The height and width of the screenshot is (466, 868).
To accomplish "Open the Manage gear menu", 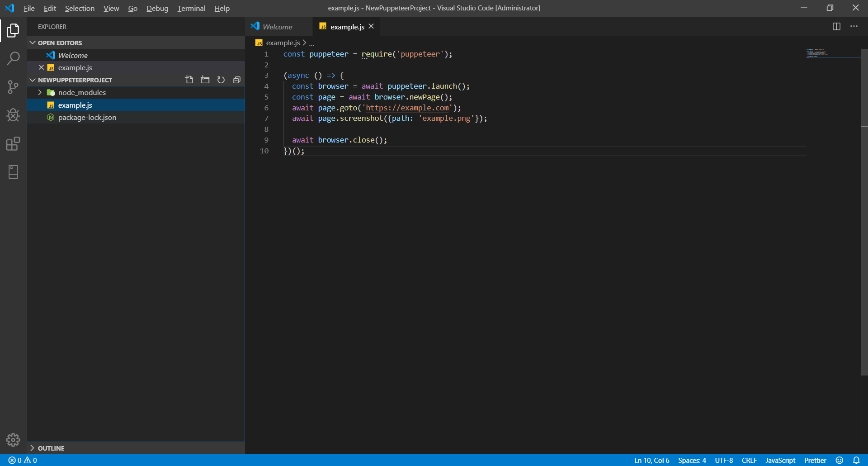I will [13, 440].
